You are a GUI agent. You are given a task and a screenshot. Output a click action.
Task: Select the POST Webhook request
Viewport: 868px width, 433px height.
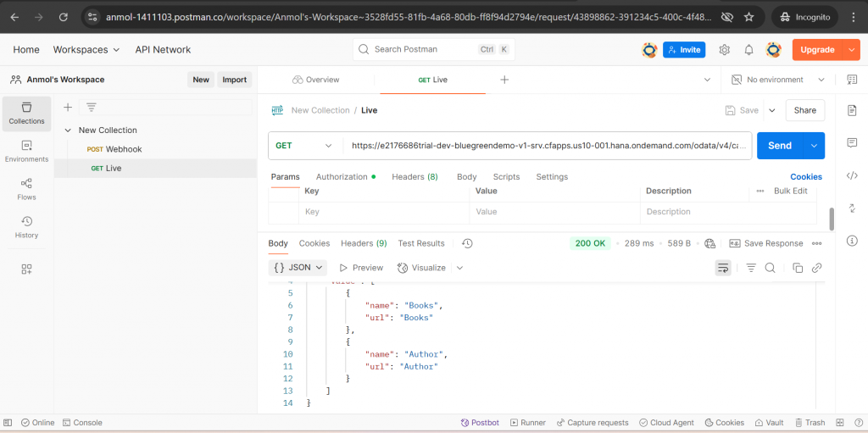click(x=156, y=149)
